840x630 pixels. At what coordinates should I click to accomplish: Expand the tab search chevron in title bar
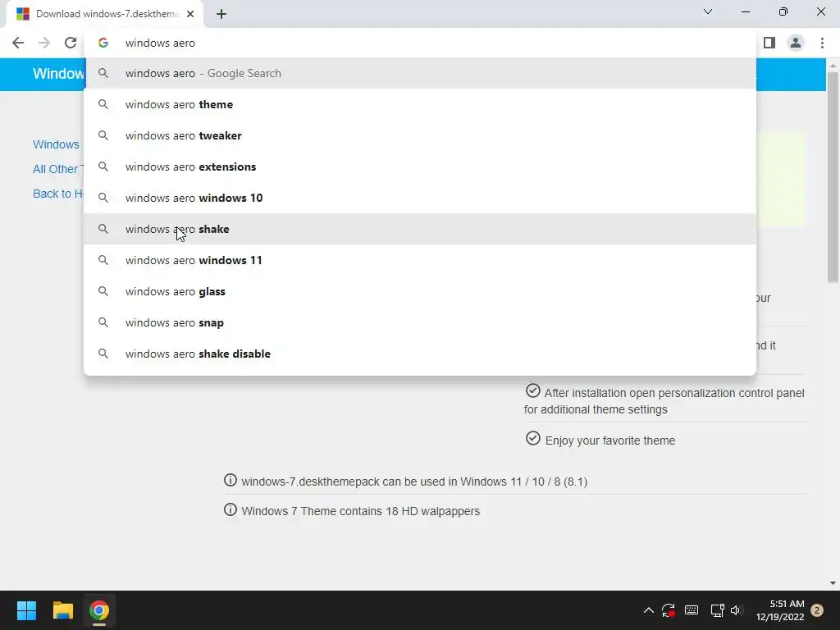pos(708,11)
